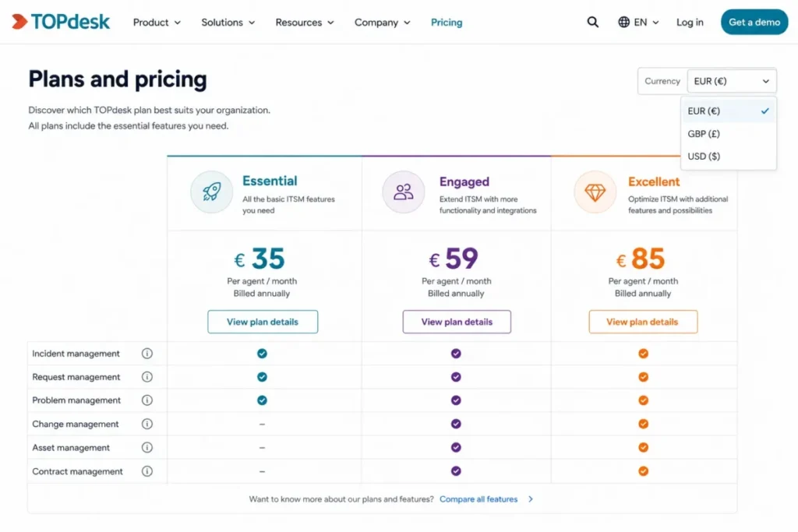Click Engaged checkmark for Asset management
This screenshot has width=798, height=532.
point(456,448)
